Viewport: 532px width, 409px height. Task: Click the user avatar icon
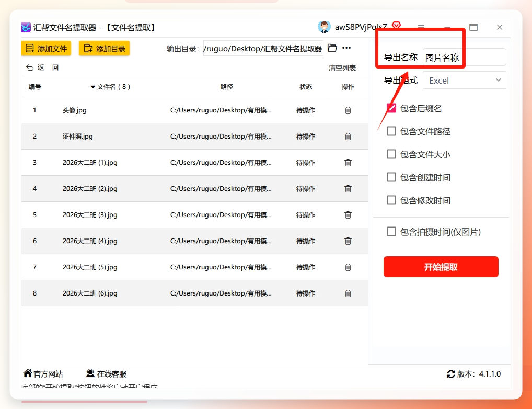(324, 27)
